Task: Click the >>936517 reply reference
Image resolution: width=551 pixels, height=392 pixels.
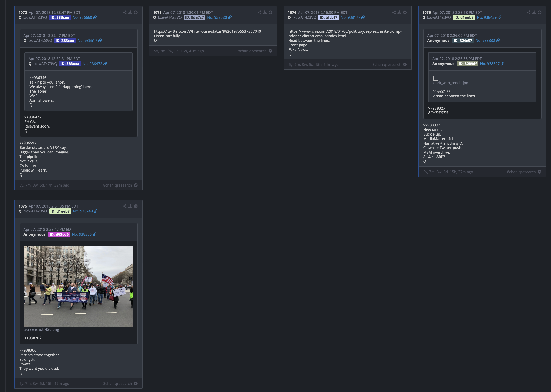Action: point(28,143)
